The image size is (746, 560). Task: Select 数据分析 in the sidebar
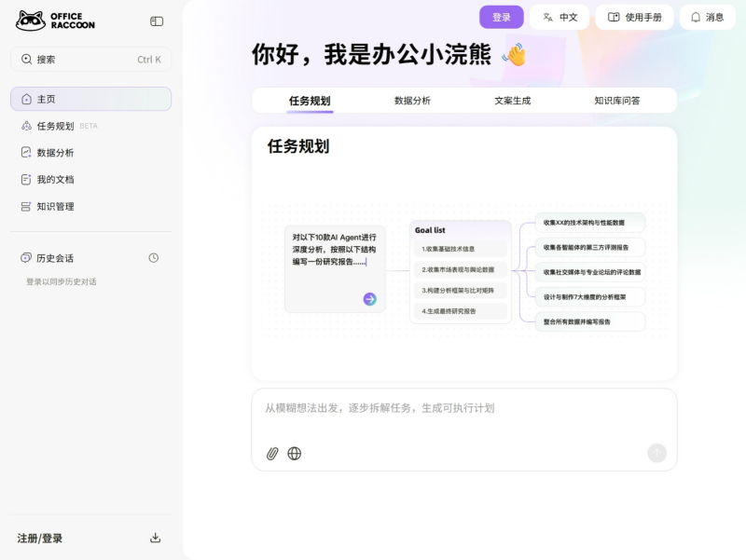56,152
